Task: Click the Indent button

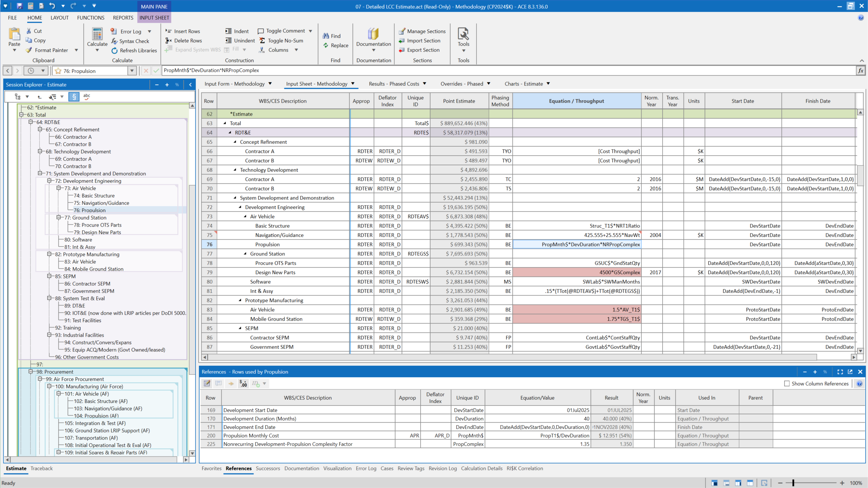Action: coord(237,31)
